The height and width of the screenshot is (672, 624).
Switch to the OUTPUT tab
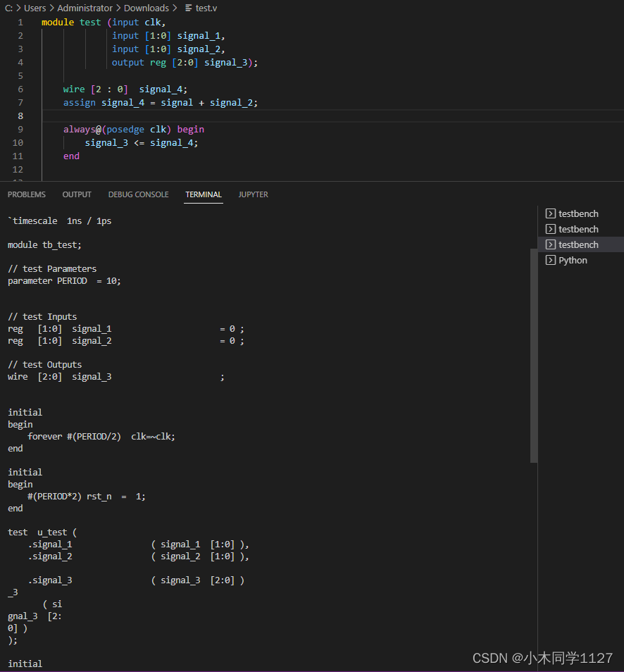(77, 194)
